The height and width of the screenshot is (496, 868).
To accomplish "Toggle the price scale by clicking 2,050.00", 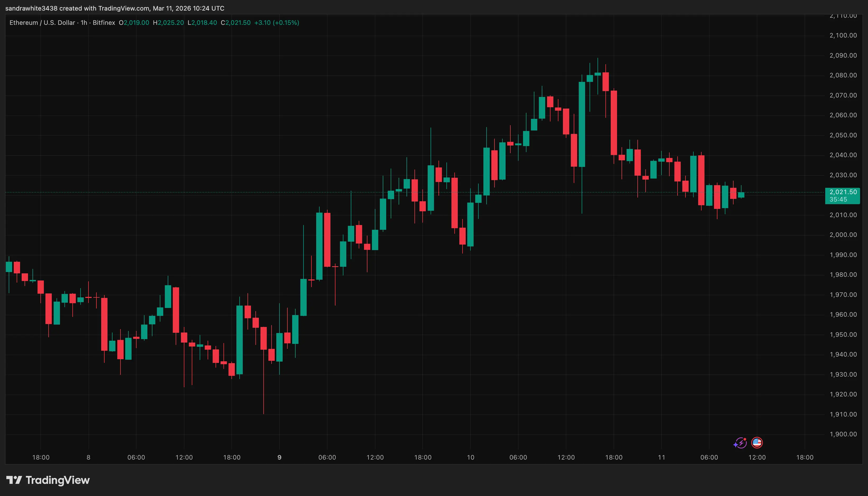I will (x=843, y=135).
